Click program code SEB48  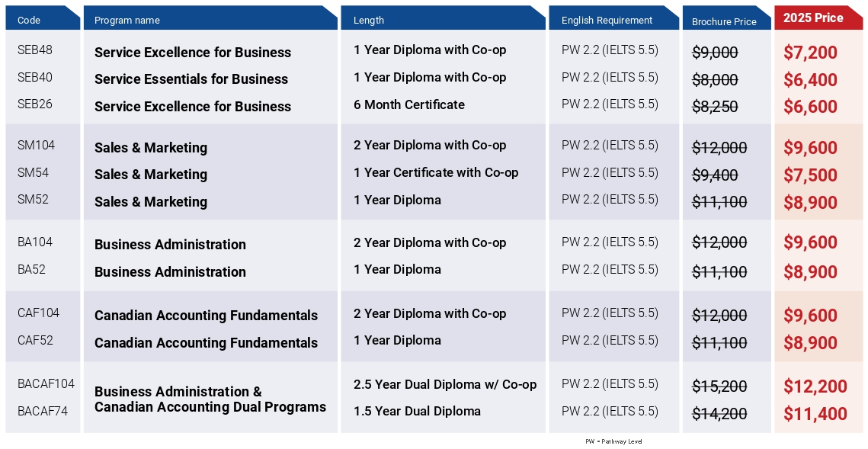tap(35, 50)
